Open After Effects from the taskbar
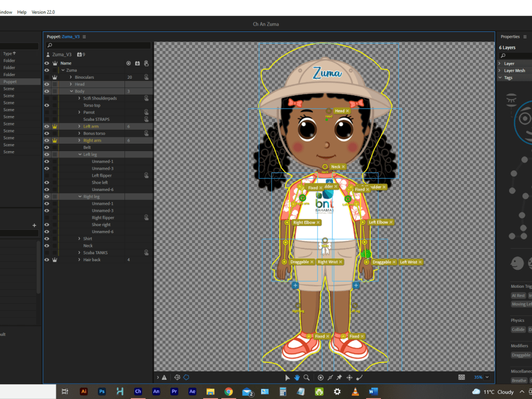Screen dimensions: 532x399 [192, 391]
